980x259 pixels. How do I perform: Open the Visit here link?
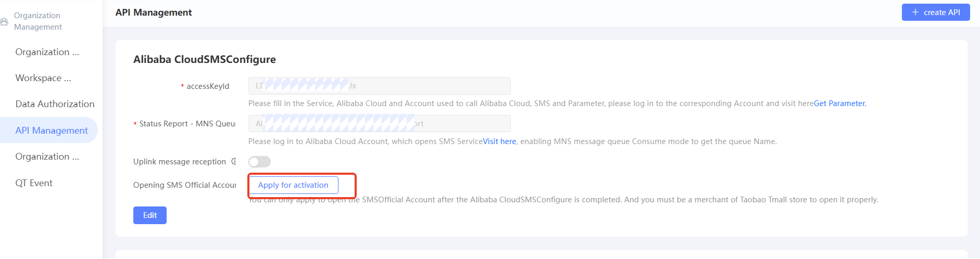(499, 141)
